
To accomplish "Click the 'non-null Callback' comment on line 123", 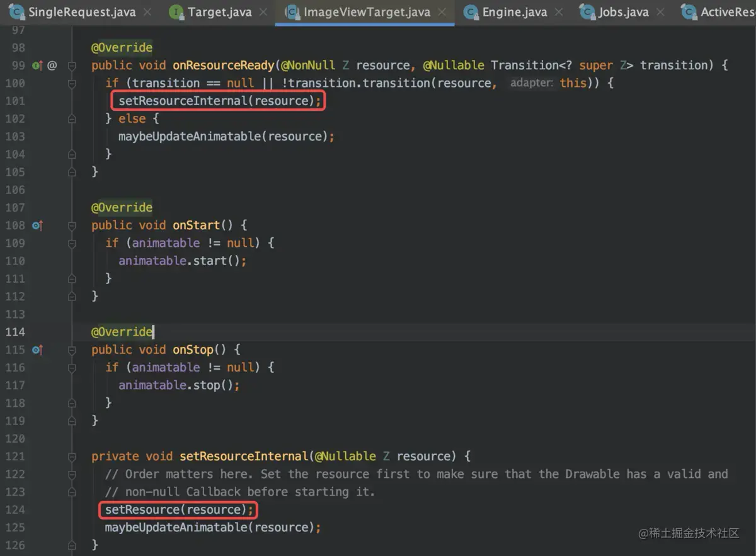I will tap(240, 492).
